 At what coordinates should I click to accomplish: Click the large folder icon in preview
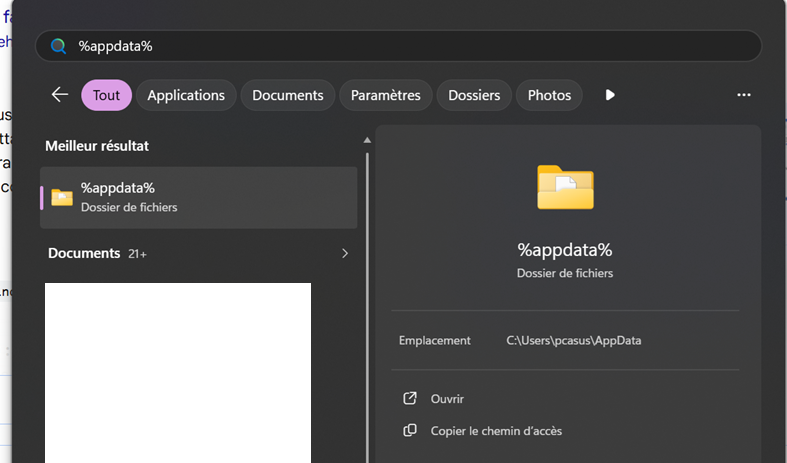pos(565,187)
